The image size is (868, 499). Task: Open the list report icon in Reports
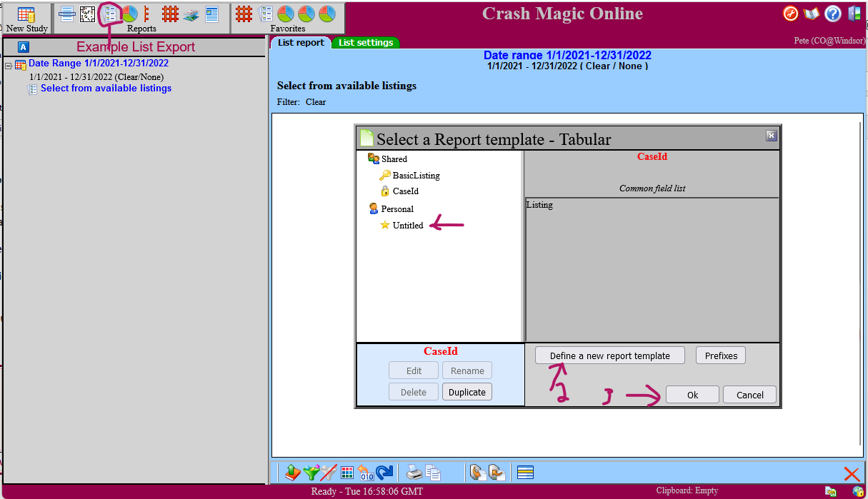110,14
